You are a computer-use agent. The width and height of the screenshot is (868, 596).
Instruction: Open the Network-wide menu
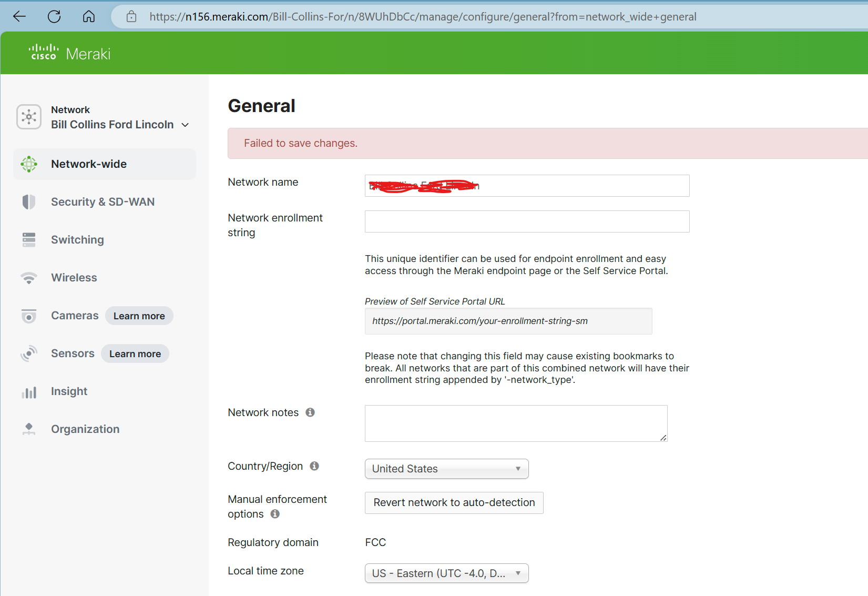[89, 164]
